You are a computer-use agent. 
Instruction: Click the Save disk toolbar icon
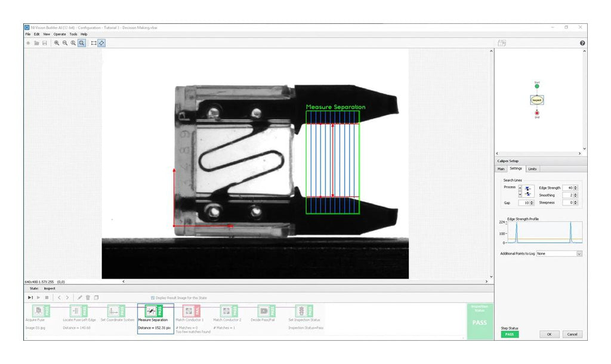pyautogui.click(x=45, y=43)
